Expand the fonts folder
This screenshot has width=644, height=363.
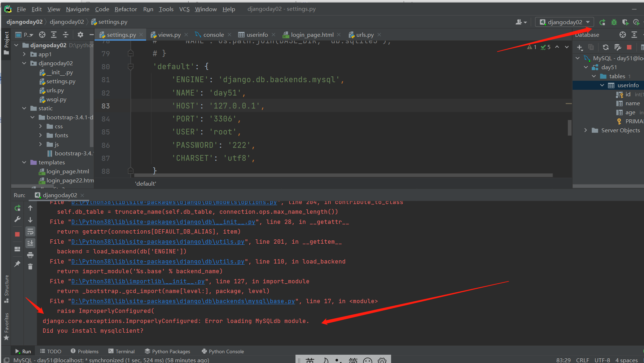(x=40, y=136)
